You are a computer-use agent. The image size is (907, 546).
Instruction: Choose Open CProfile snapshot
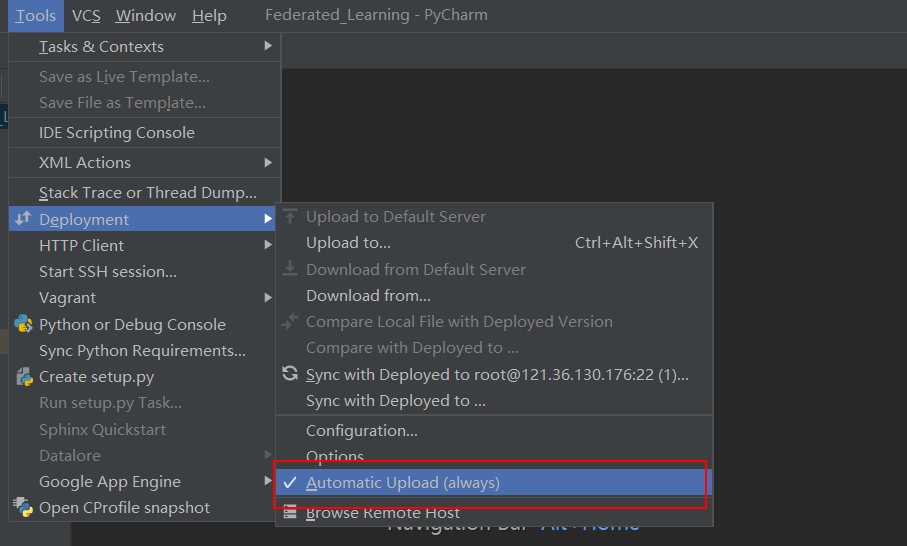pos(142,507)
